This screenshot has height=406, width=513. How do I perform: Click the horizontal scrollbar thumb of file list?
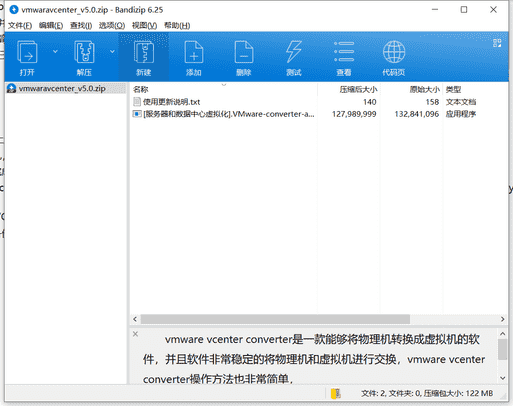pos(275,319)
